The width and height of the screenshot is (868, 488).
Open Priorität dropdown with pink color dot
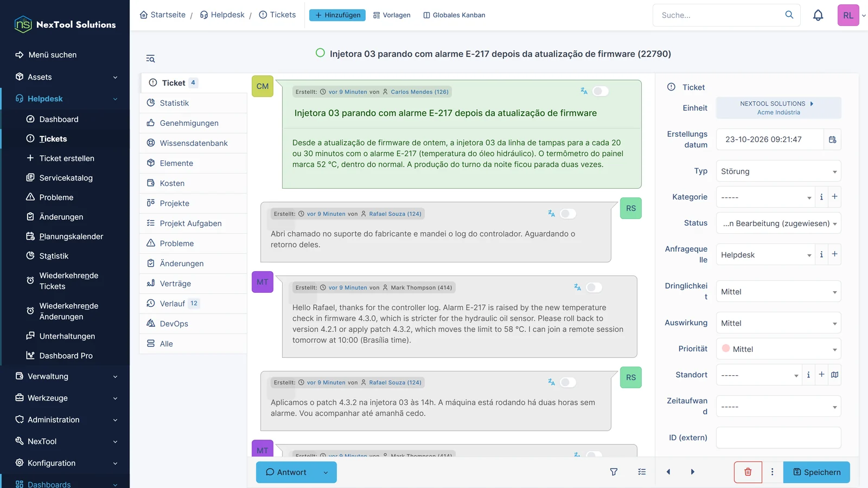(778, 349)
